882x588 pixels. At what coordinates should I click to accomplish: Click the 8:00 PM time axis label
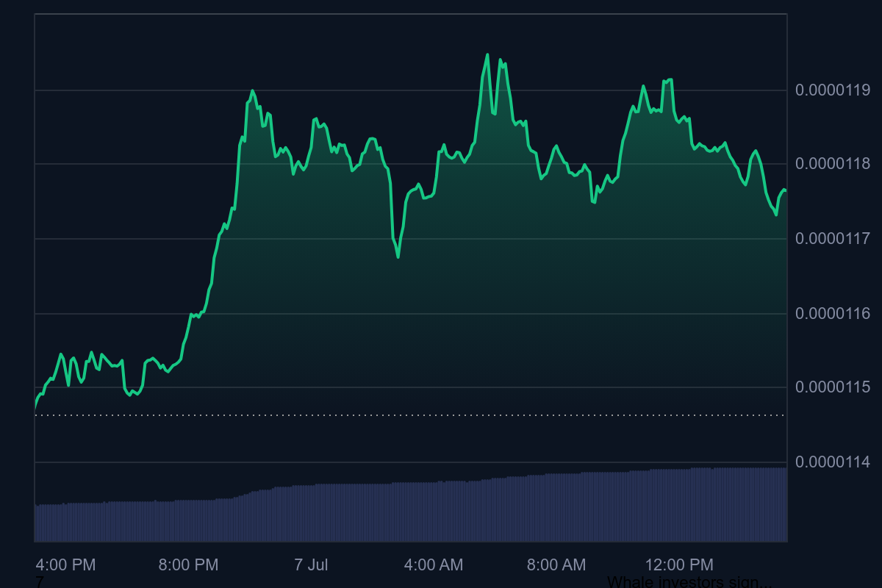pyautogui.click(x=189, y=565)
